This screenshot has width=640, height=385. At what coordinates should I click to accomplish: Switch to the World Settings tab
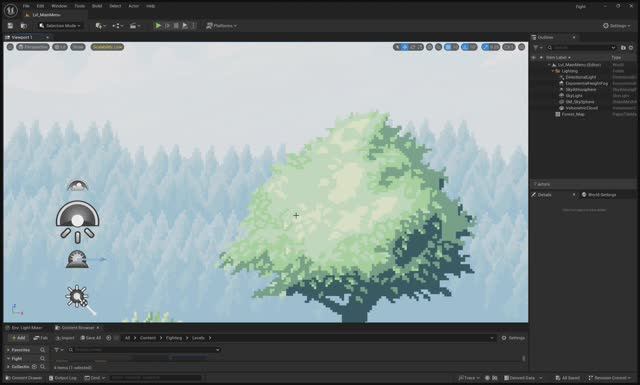[x=599, y=195]
